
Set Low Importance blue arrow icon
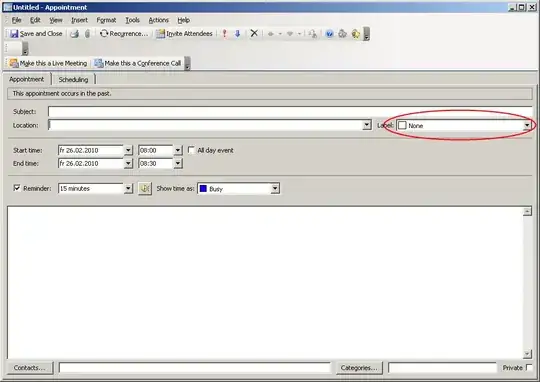(237, 34)
